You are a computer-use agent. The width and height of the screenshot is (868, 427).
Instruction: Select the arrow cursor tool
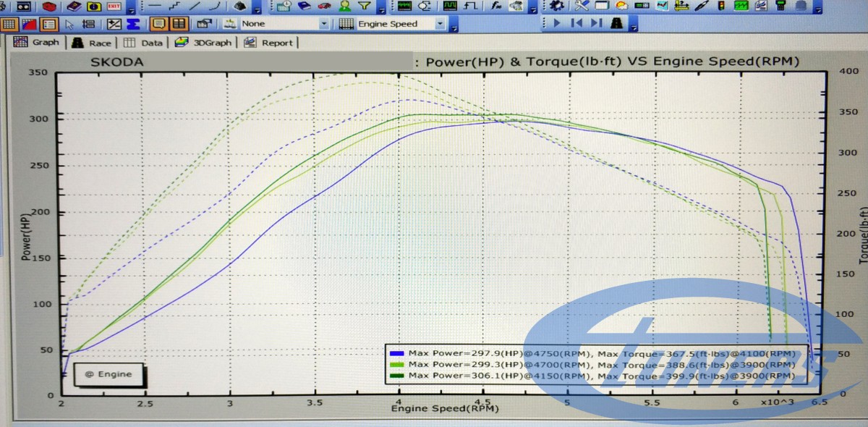pyautogui.click(x=69, y=24)
